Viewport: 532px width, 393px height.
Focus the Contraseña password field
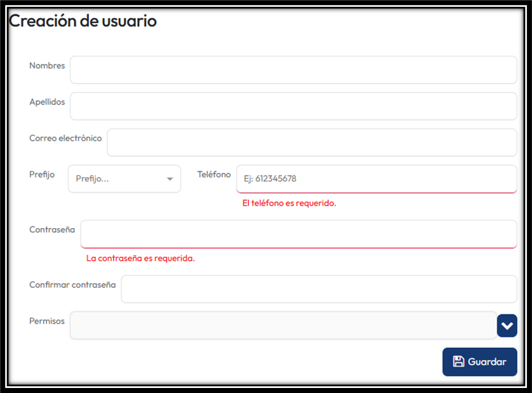click(298, 234)
